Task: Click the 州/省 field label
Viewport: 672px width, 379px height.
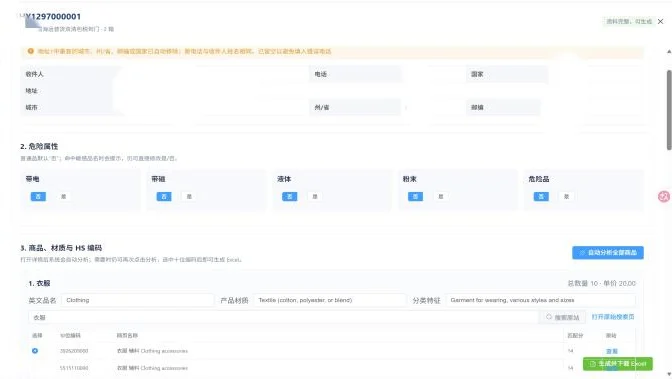Action: (322, 108)
